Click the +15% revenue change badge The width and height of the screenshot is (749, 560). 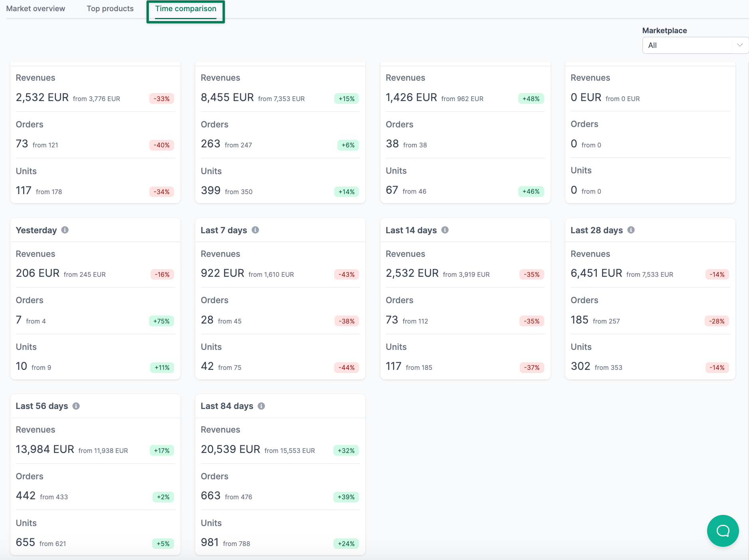point(347,99)
